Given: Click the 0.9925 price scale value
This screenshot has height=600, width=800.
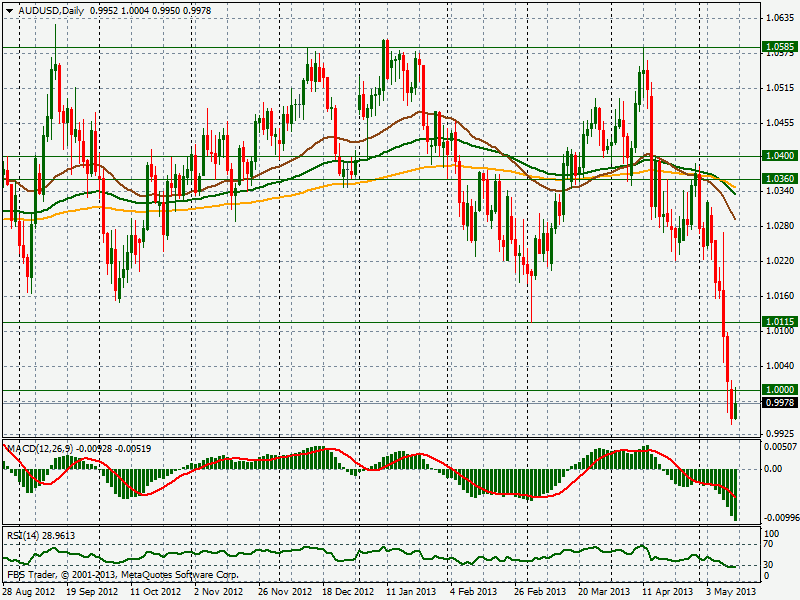Looking at the screenshot, I should tap(780, 433).
